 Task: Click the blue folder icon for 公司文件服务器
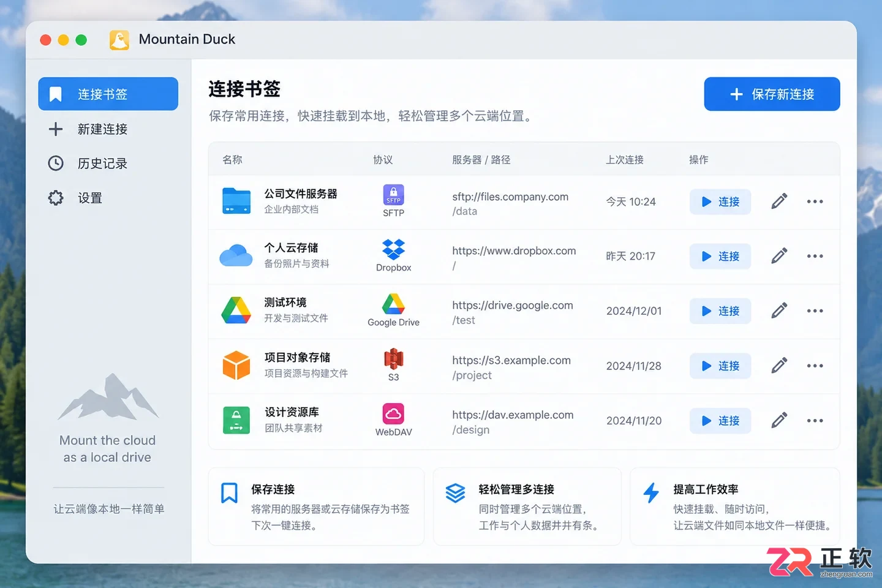(236, 201)
